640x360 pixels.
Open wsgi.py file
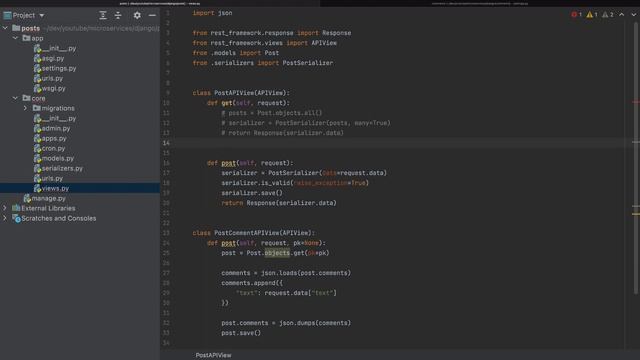[x=49, y=88]
